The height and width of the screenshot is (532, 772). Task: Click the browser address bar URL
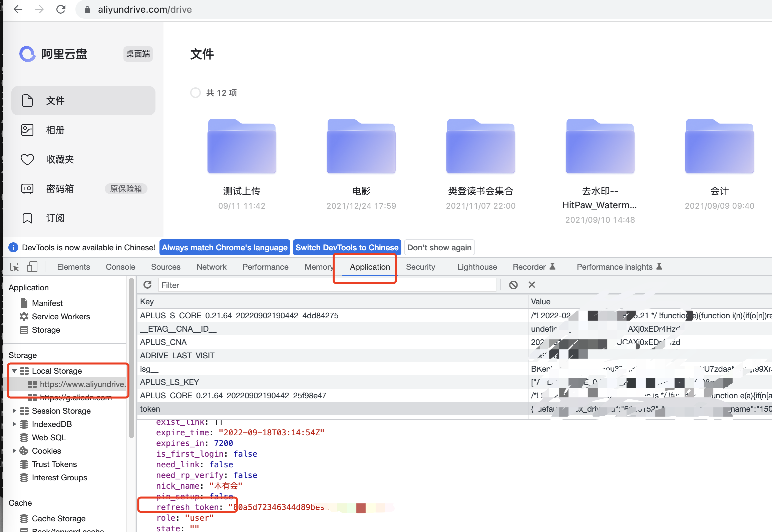[145, 9]
